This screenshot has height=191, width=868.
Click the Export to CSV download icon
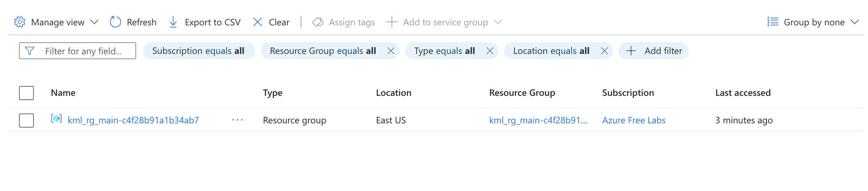click(173, 22)
